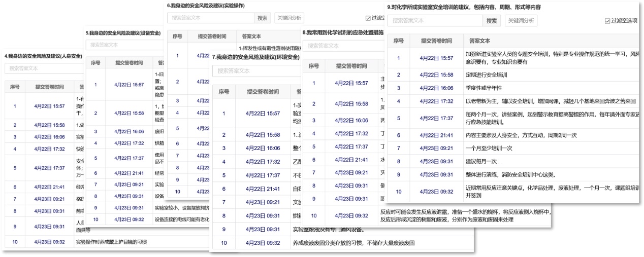Click '4月22日 15:58' in question 4 row 2

click(49, 124)
